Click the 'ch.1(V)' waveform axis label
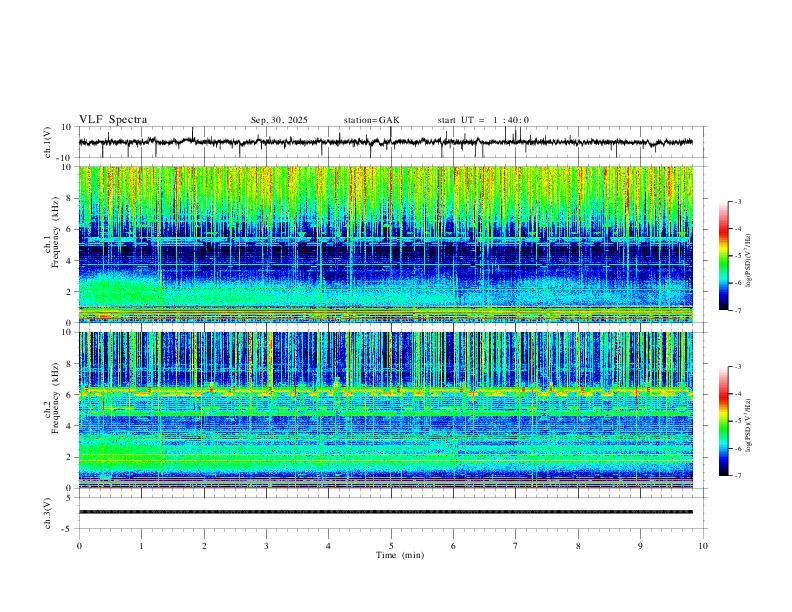Screen dimensions: 792x612 click(48, 142)
